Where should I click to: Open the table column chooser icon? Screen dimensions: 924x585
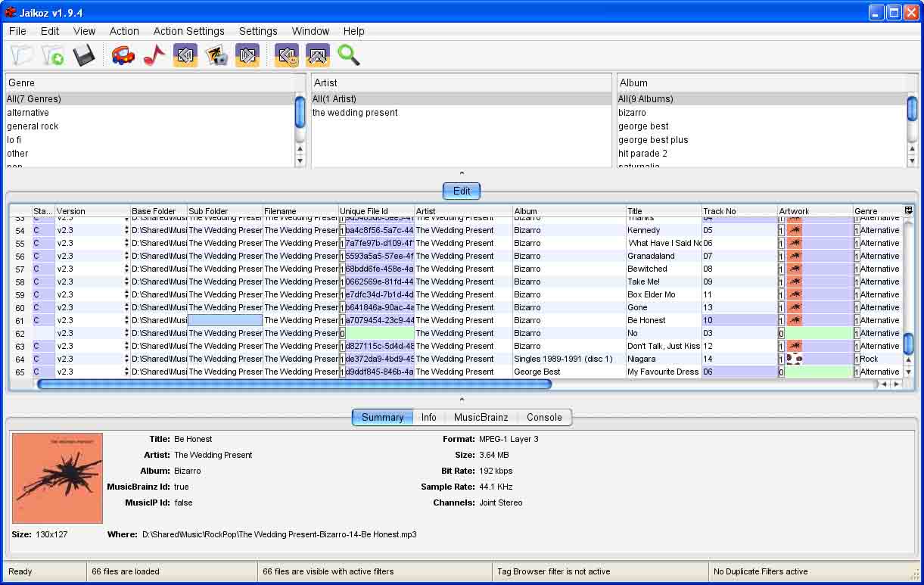pyautogui.click(x=908, y=210)
